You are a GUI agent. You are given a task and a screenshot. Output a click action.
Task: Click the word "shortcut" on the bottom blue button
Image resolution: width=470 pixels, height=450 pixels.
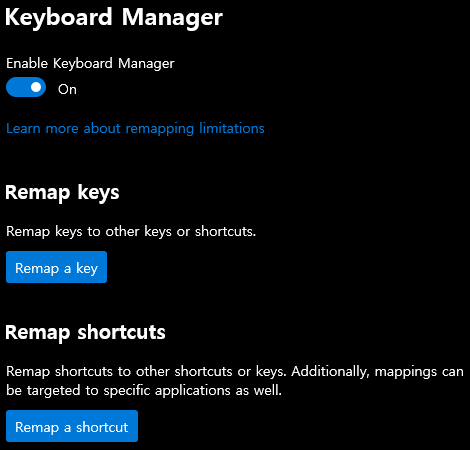102,427
